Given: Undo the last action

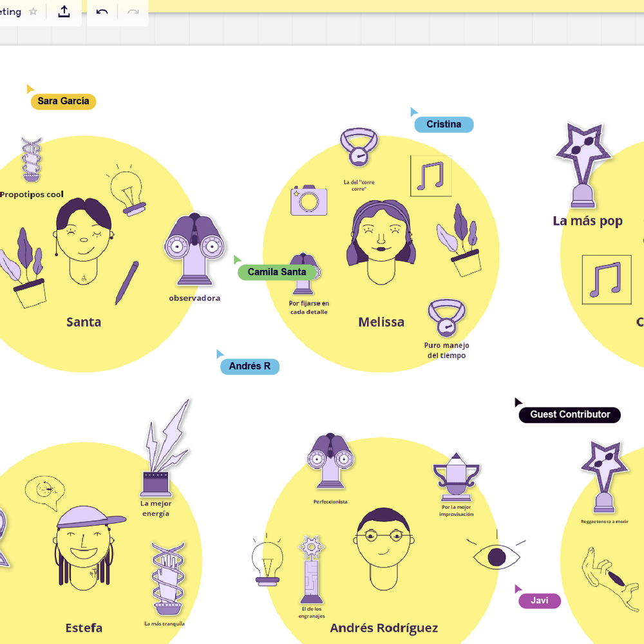Looking at the screenshot, I should [102, 12].
